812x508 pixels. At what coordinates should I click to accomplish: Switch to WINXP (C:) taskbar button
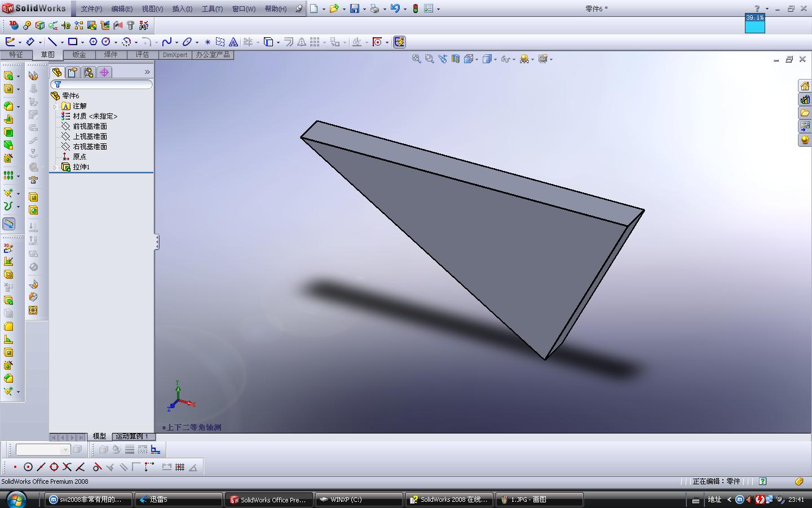coord(359,500)
